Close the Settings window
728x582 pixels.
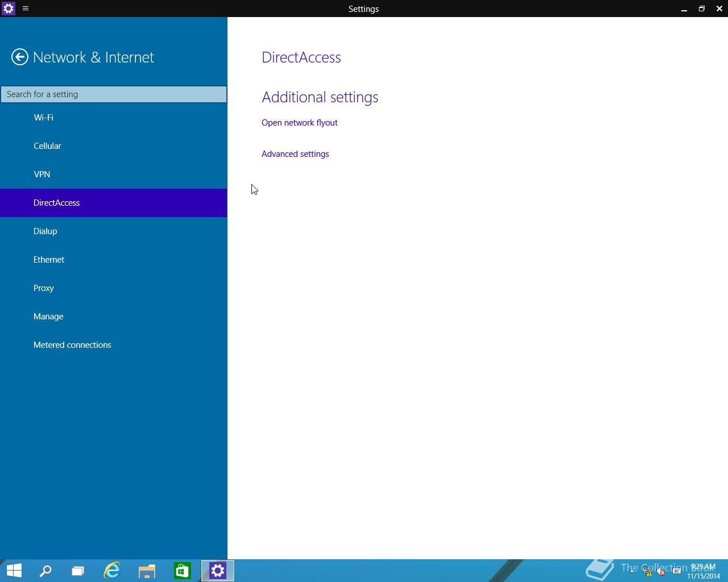pyautogui.click(x=719, y=9)
